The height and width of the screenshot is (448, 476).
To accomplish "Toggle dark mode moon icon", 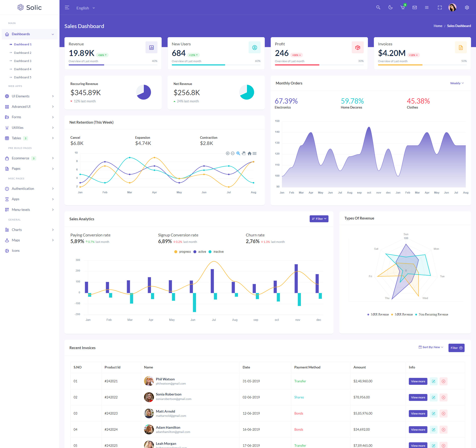I will click(x=390, y=7).
